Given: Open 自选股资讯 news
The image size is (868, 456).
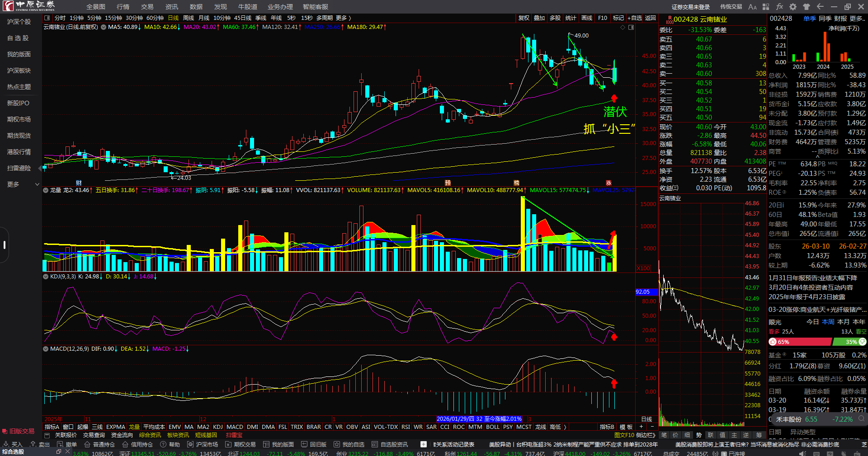Looking at the screenshot, I should tap(390, 444).
